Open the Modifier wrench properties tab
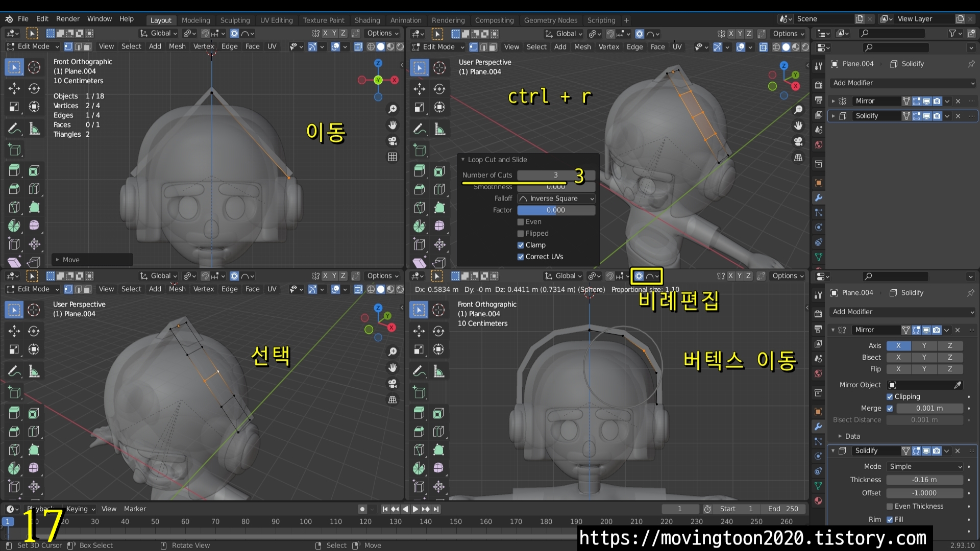Image resolution: width=980 pixels, height=551 pixels. [819, 198]
